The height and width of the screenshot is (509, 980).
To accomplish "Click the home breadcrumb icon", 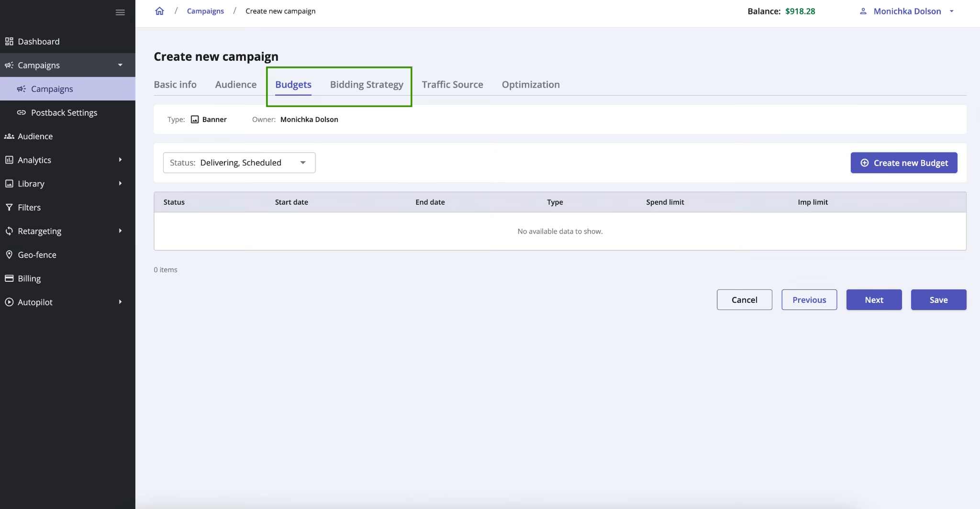I will (x=159, y=11).
